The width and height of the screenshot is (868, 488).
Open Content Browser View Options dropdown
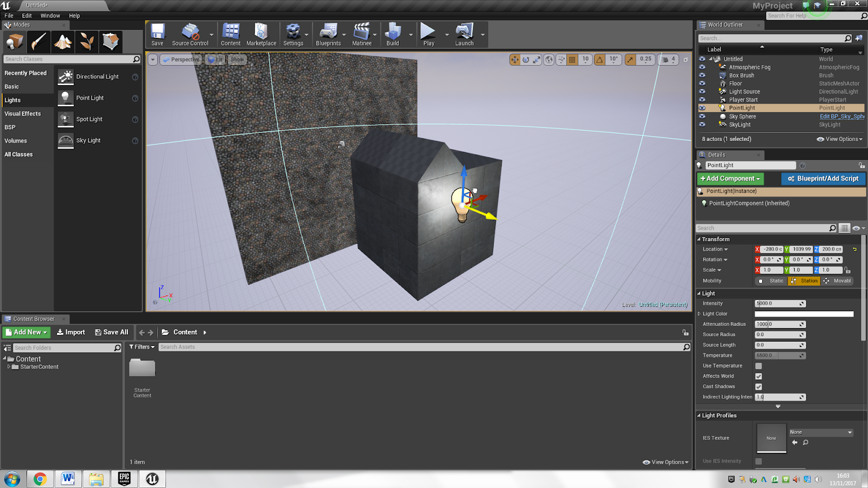666,463
